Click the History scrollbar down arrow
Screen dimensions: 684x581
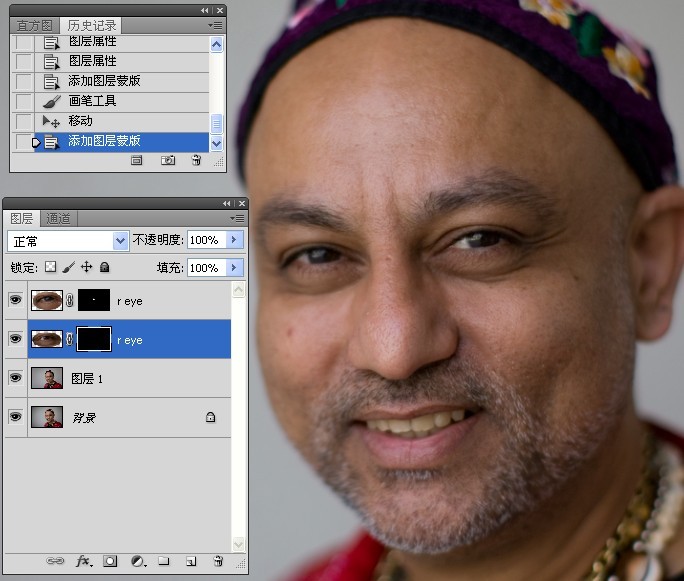217,143
